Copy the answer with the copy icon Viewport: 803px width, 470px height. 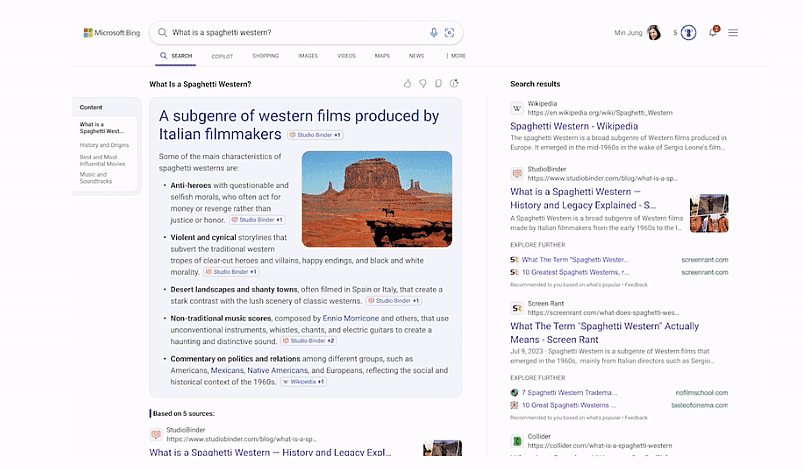click(x=439, y=84)
